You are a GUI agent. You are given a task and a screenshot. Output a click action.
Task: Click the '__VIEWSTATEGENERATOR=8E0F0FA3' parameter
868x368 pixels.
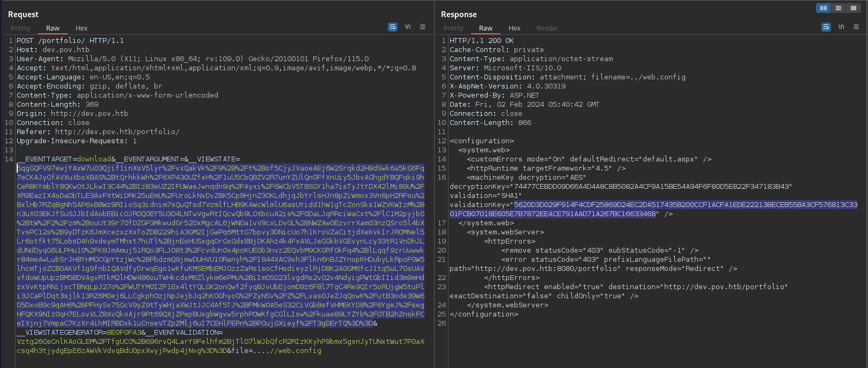[79, 332]
